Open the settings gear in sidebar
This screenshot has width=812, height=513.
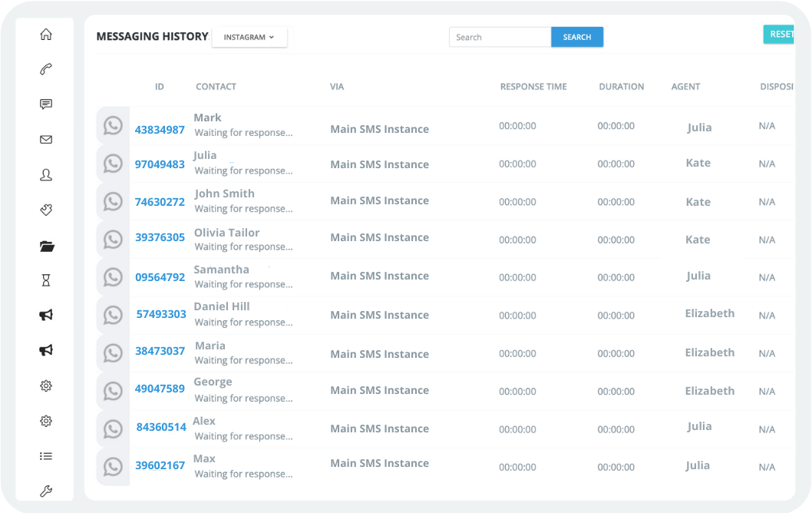45,386
